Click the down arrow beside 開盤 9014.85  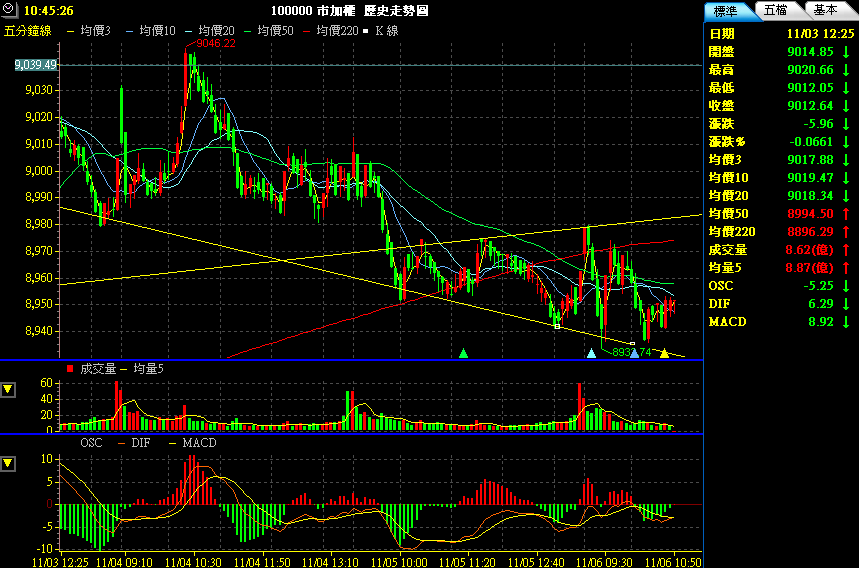coord(846,52)
